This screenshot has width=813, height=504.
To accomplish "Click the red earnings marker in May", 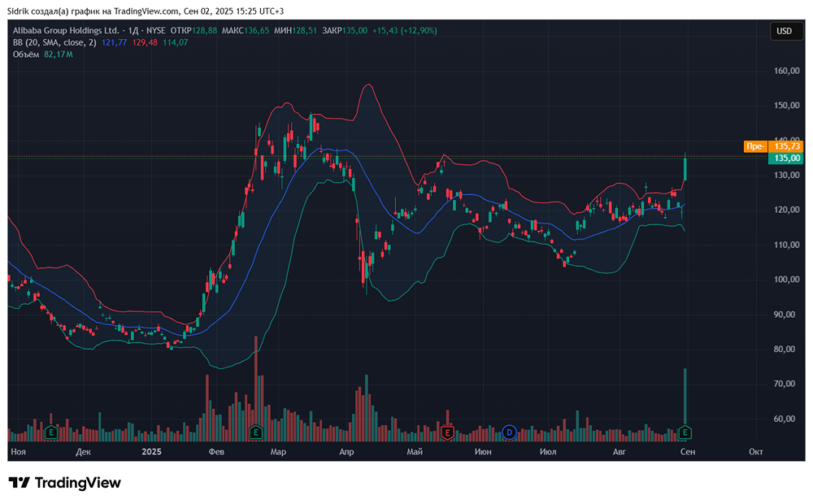I will (446, 431).
